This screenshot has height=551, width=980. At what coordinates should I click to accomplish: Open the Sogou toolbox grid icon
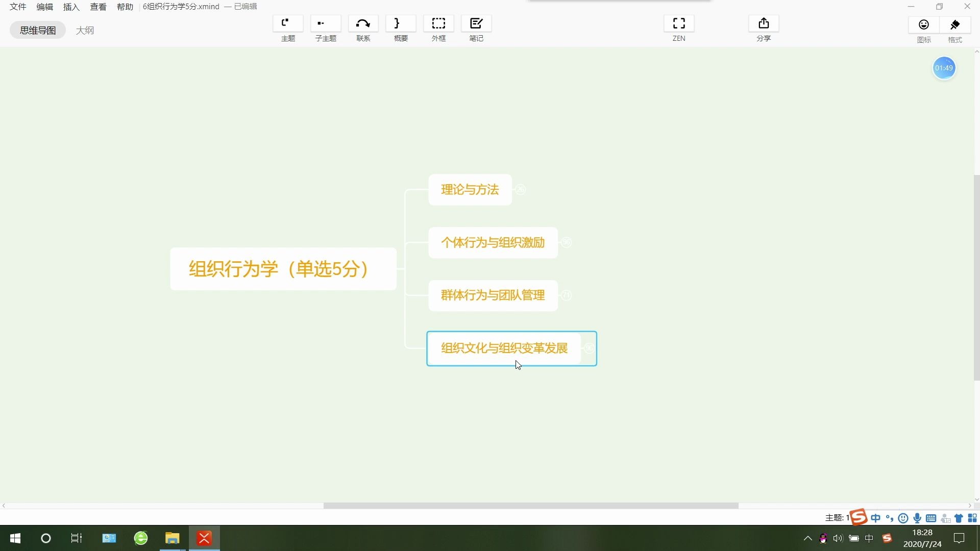point(972,518)
